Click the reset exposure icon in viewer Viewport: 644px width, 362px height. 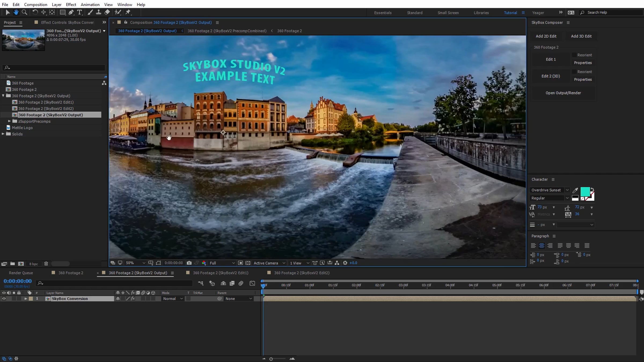pos(345,263)
